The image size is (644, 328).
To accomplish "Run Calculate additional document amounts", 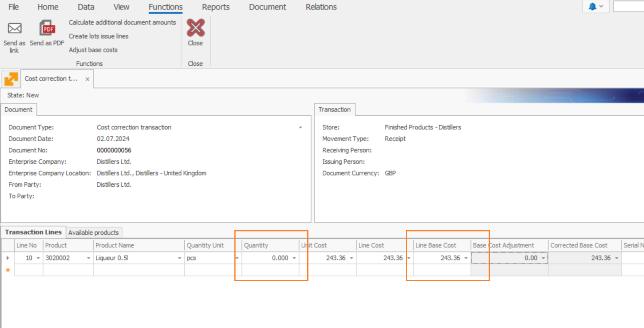I will tap(122, 23).
